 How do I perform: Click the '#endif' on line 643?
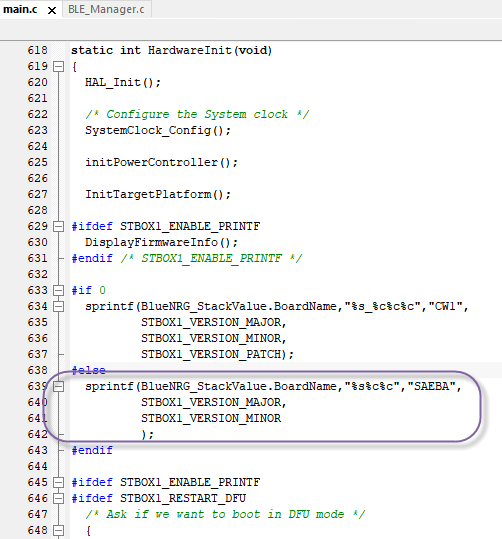[92, 450]
